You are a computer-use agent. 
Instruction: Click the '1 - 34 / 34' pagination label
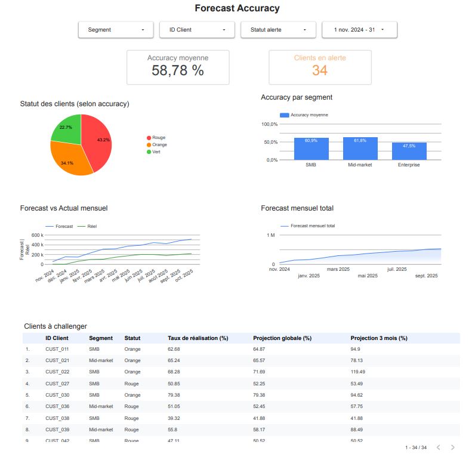[416, 447]
